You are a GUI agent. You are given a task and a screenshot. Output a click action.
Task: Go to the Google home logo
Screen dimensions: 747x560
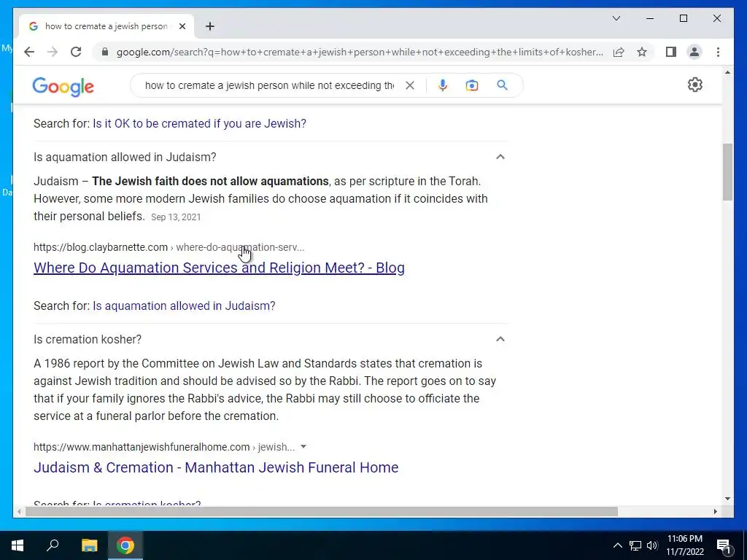tap(63, 86)
